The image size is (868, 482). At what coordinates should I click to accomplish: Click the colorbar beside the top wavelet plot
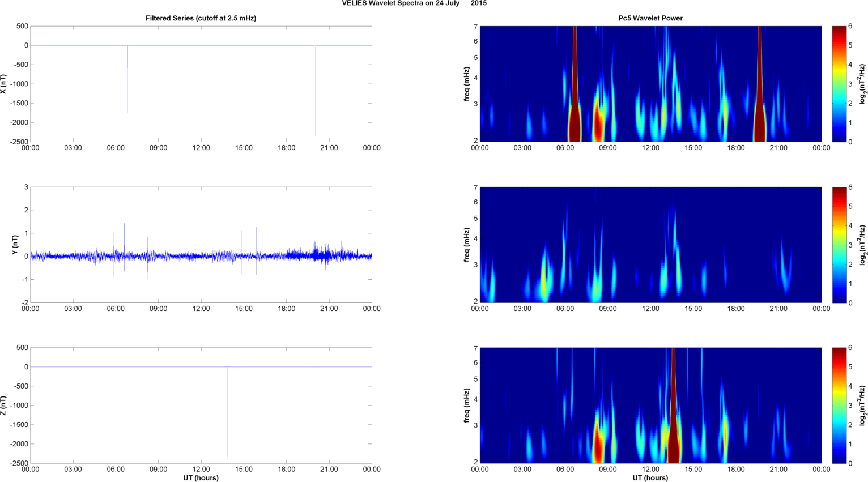pos(840,84)
